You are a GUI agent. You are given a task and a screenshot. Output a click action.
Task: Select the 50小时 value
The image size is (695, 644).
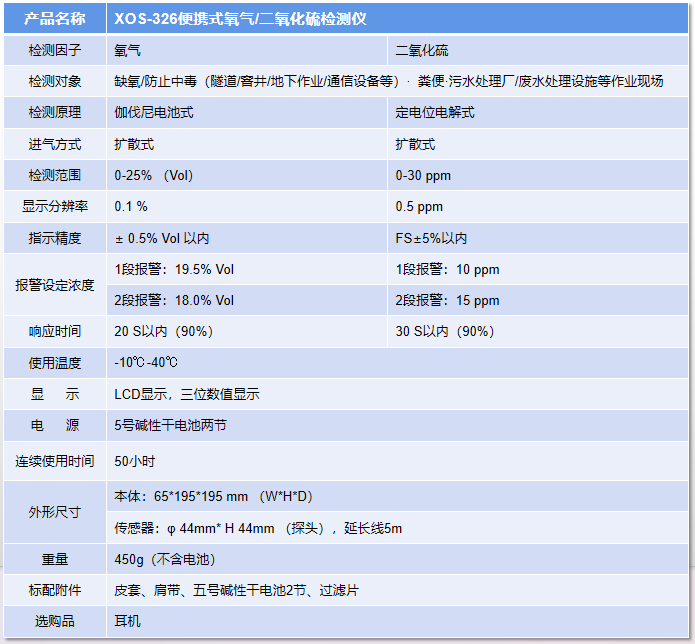click(x=135, y=461)
